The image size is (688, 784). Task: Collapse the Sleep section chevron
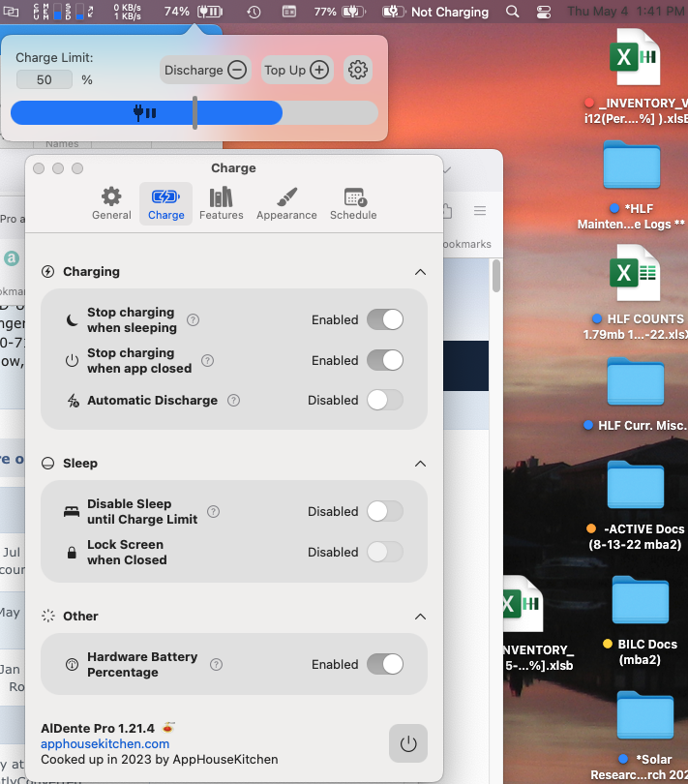tap(421, 464)
